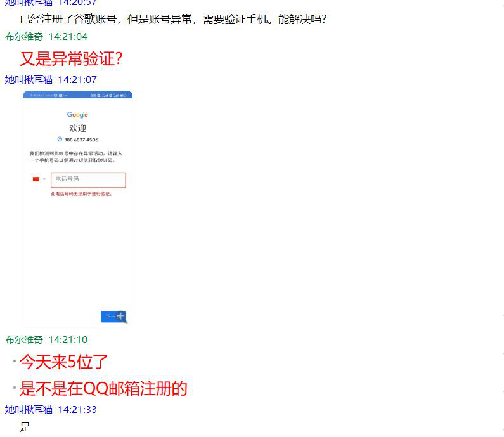Click the blue 下一步 button in screenshot

coord(113,316)
